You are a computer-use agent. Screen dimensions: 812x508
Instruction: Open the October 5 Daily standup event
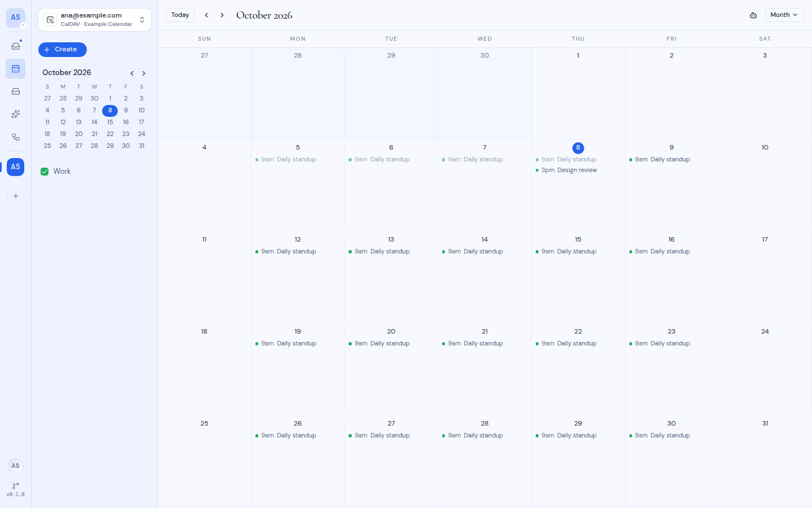coord(297,160)
